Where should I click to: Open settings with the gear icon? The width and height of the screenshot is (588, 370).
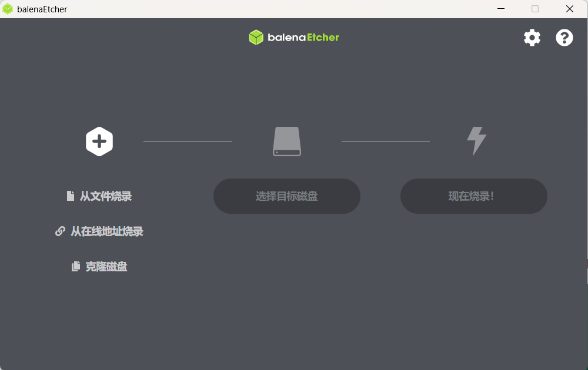[532, 38]
